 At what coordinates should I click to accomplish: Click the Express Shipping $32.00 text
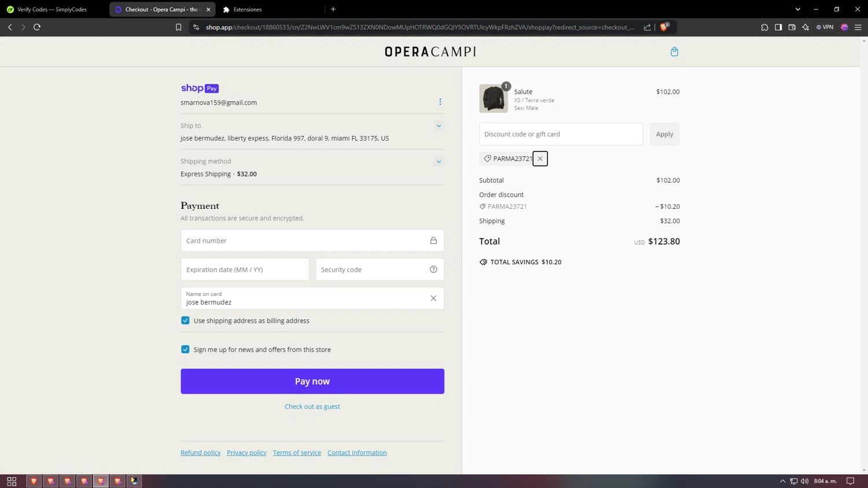(219, 174)
